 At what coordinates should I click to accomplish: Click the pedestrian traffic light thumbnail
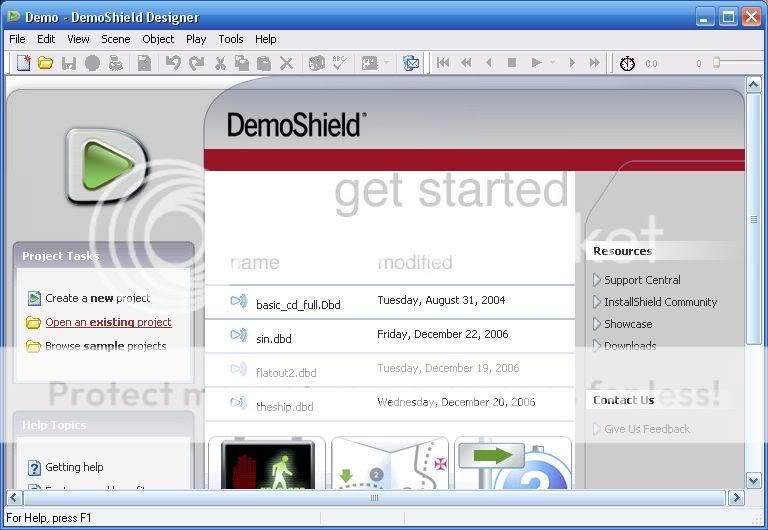pyautogui.click(x=267, y=466)
